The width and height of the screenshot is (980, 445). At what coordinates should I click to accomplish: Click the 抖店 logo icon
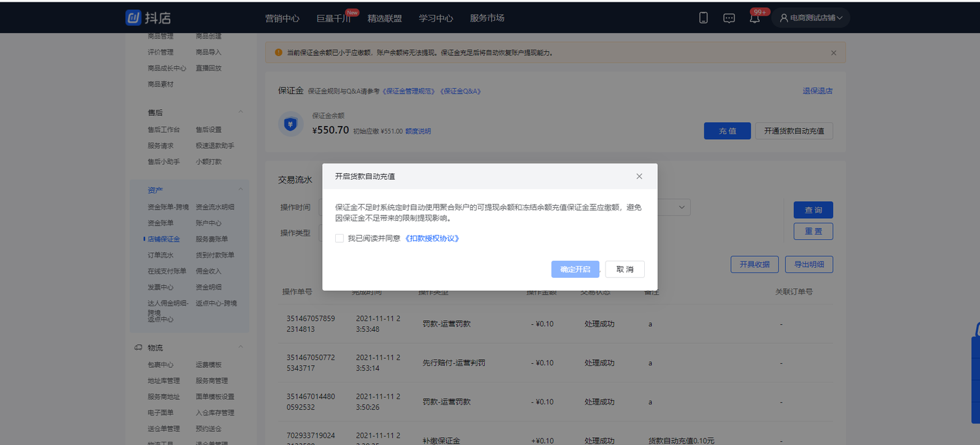coord(133,17)
